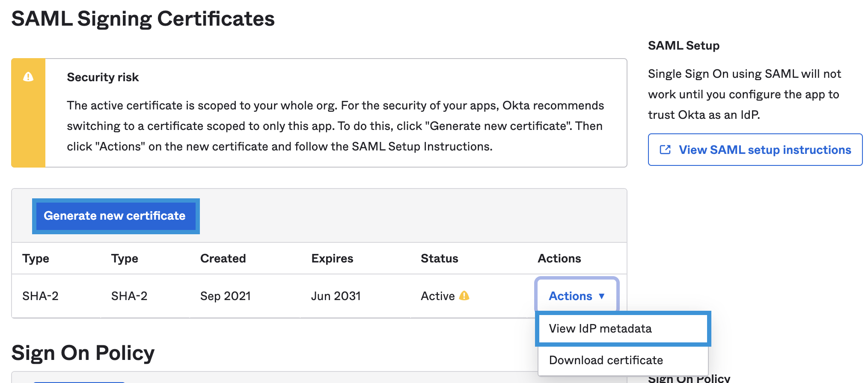The image size is (868, 383).
Task: Select the Jun 2031 expiry date cell
Action: (x=336, y=296)
